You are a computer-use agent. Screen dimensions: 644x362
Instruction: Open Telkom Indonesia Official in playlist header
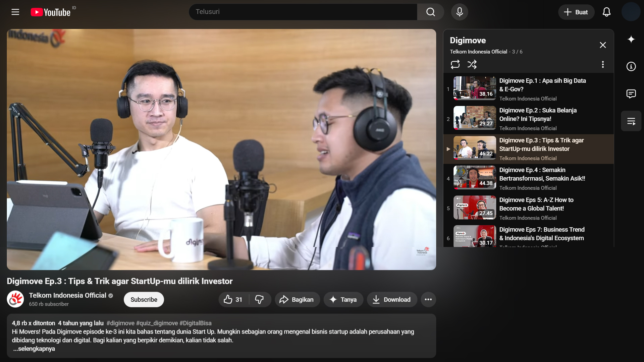click(x=478, y=52)
